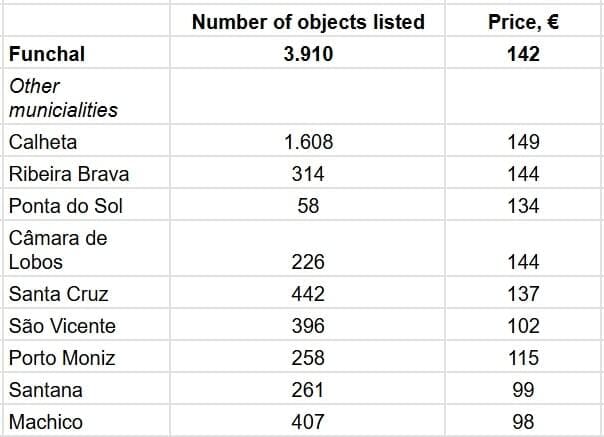
Task: Click Machico's 407 objects cell
Action: tap(308, 422)
